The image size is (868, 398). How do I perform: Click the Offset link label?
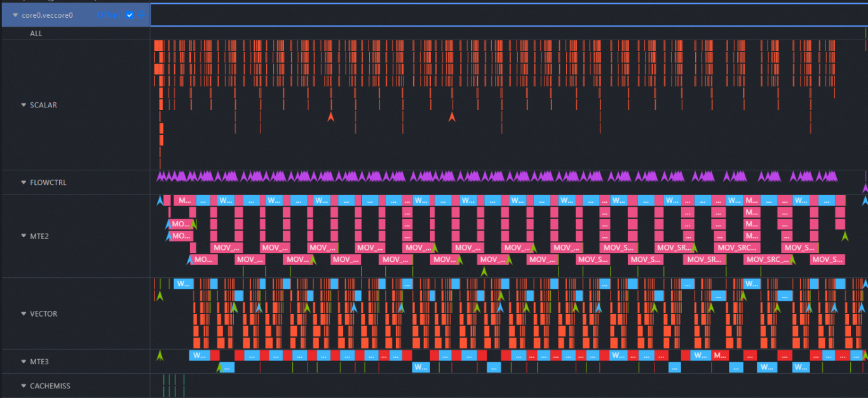click(x=108, y=15)
